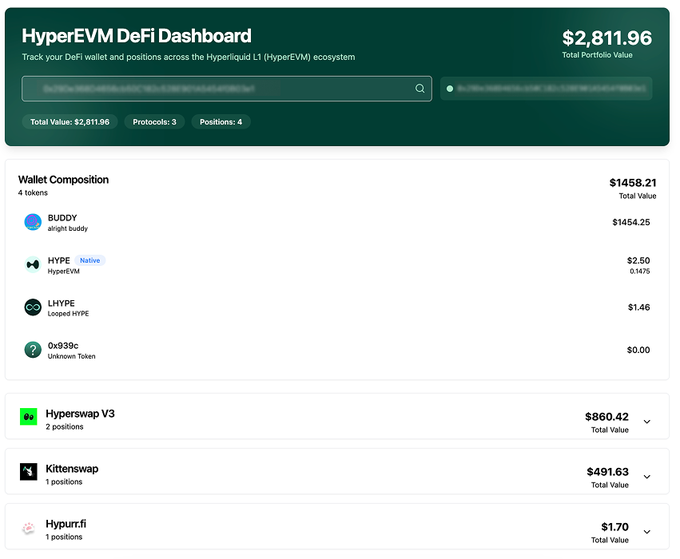
Task: Select the 0x939c unknown token name
Action: [63, 346]
